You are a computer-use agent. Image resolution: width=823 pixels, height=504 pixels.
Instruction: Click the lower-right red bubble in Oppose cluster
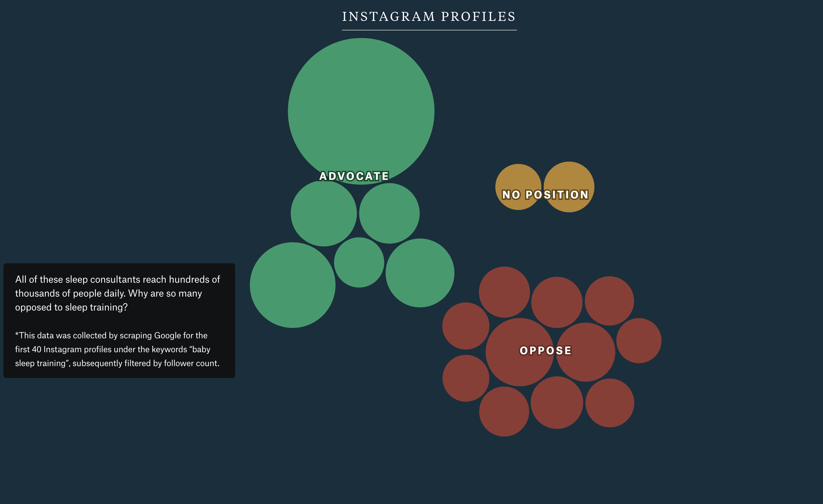(610, 403)
